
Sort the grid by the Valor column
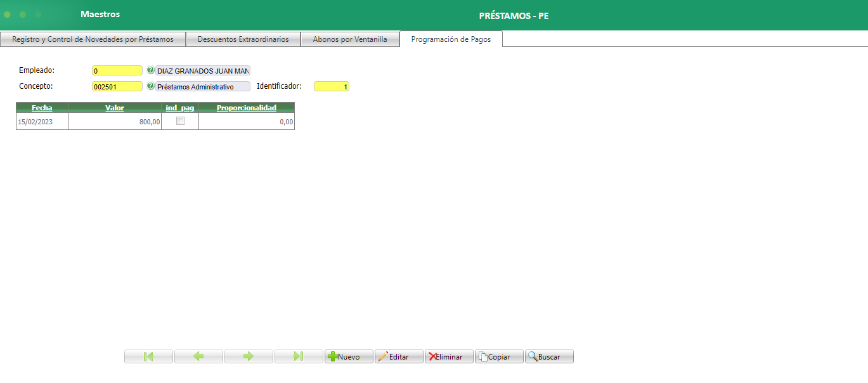coord(115,108)
